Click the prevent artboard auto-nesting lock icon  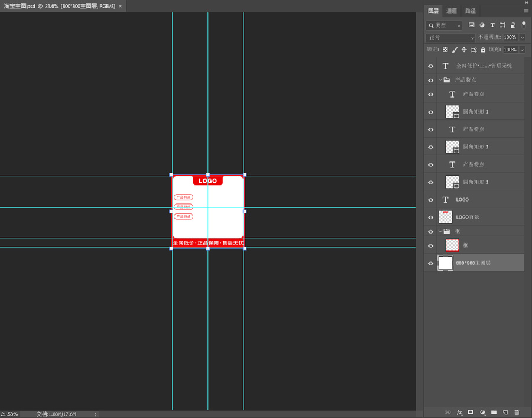point(473,50)
